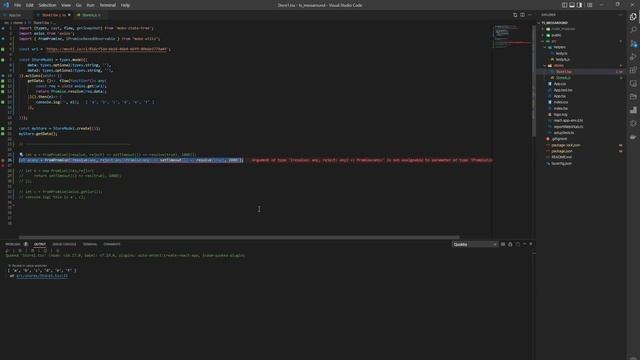Open the Help menu
This screenshot has width=640, height=360.
click(125, 5)
